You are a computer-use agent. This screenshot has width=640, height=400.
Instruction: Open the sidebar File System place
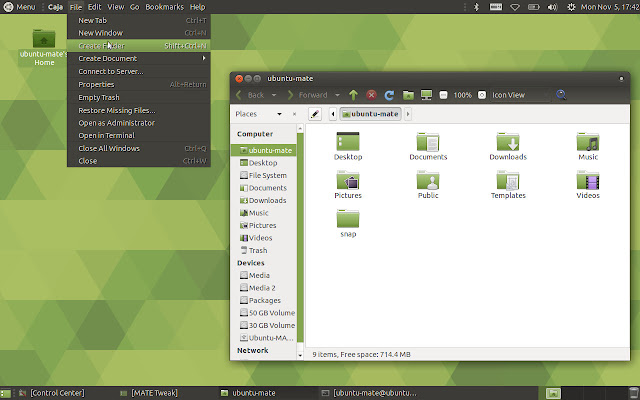[x=264, y=176]
